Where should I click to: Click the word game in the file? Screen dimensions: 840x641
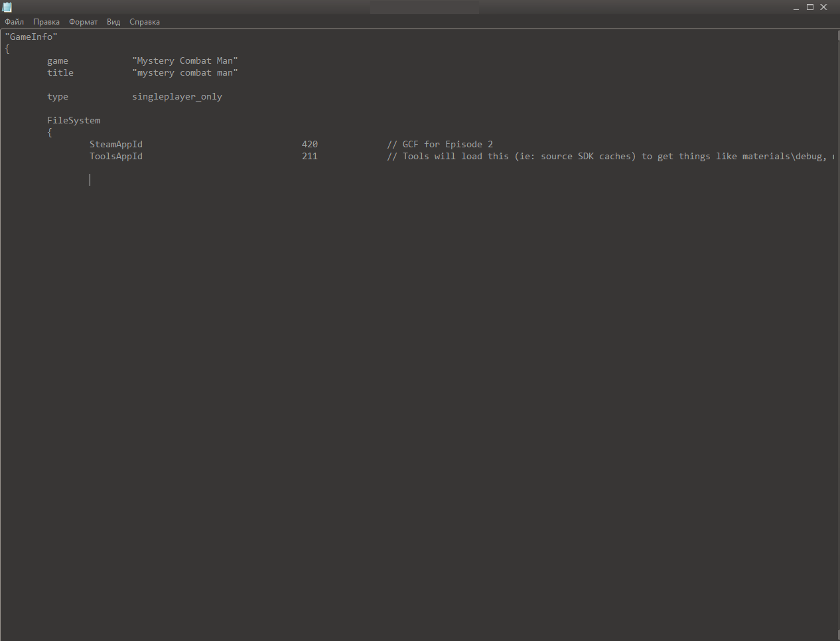click(58, 60)
